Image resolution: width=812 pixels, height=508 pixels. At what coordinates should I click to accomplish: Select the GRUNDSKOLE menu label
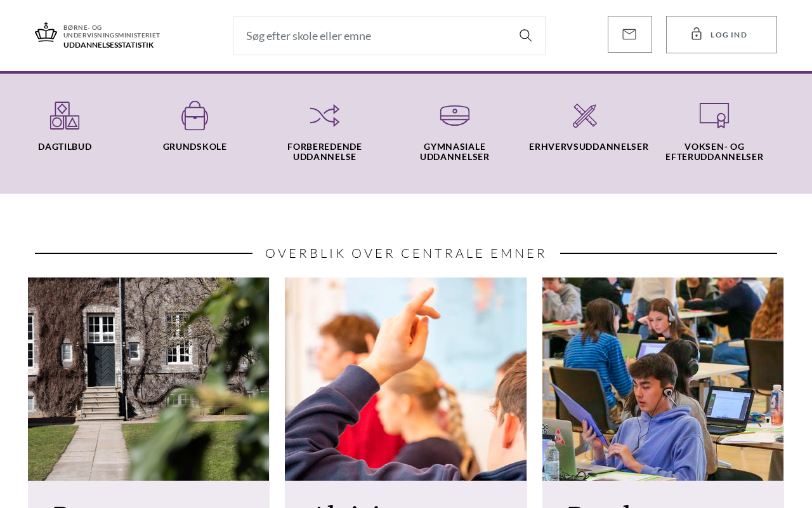[195, 147]
